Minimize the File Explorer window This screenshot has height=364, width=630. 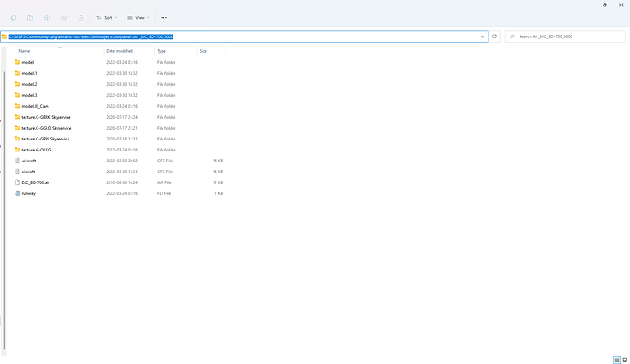(x=589, y=5)
